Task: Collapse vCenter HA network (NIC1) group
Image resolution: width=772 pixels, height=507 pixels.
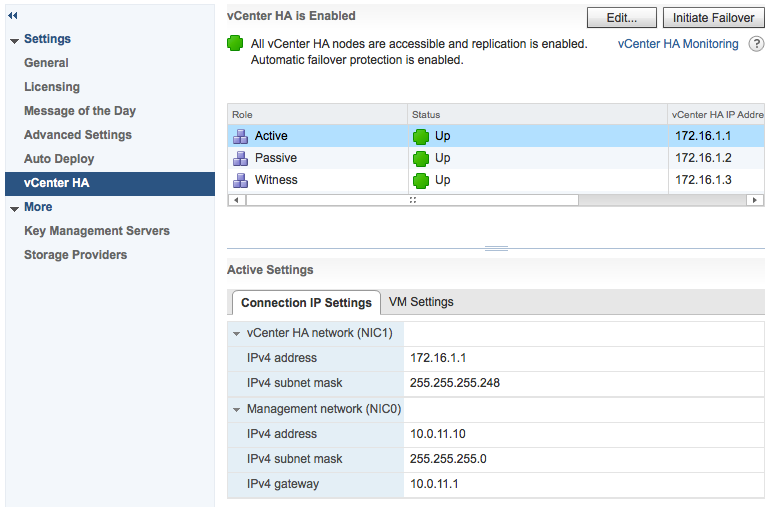Action: point(236,334)
